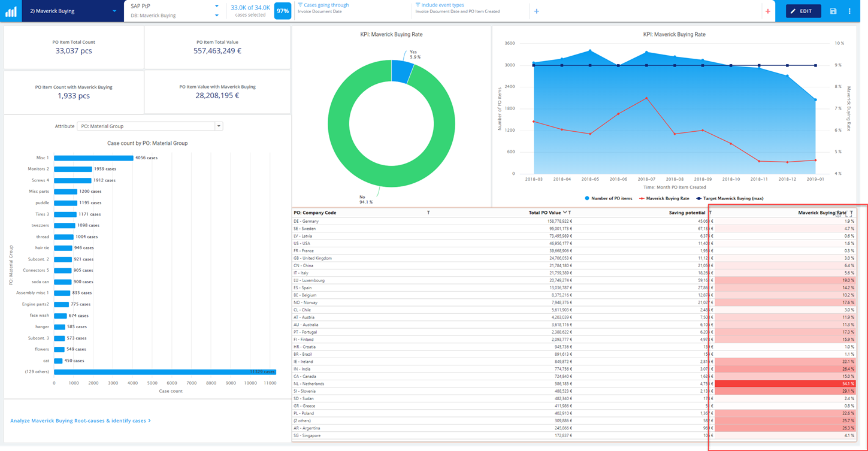Open the three-dot options menu in top bar
868x451 pixels.
point(850,11)
